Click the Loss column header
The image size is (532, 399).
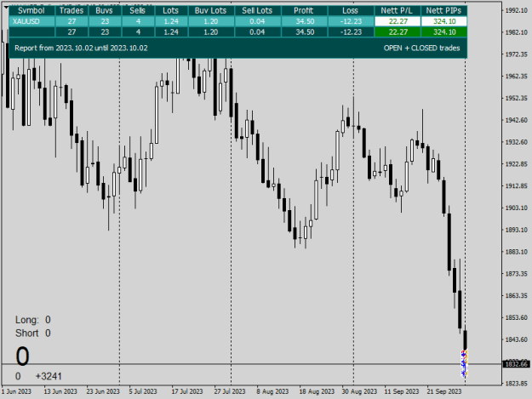pos(351,10)
